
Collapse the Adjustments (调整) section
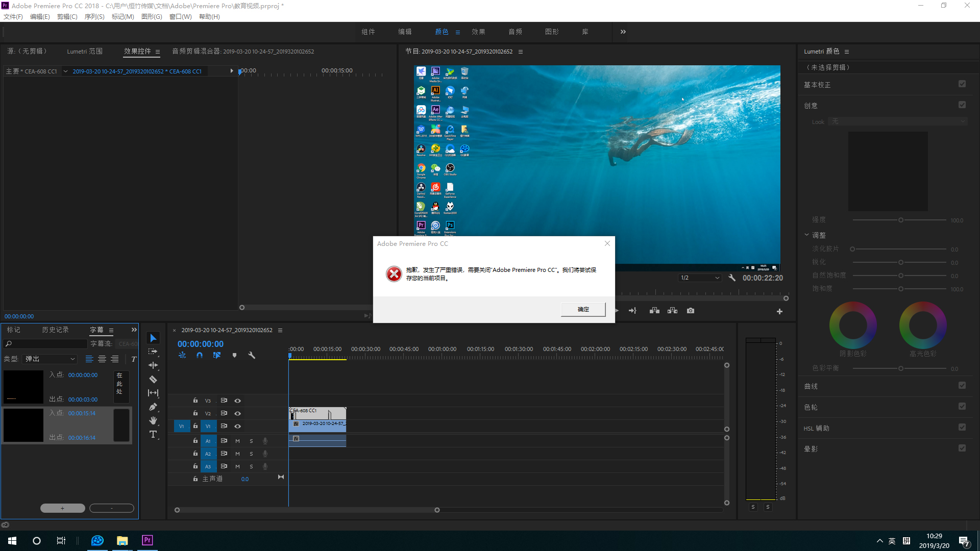pos(806,235)
